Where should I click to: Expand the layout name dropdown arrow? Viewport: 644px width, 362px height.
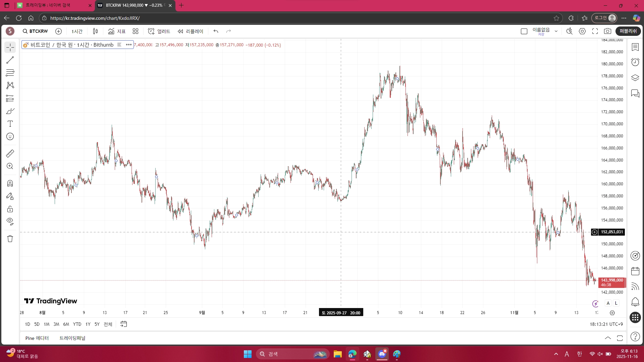click(x=556, y=31)
